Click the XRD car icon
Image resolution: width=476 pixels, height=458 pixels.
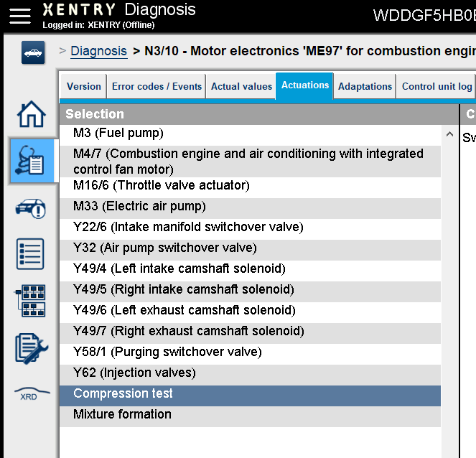click(32, 393)
